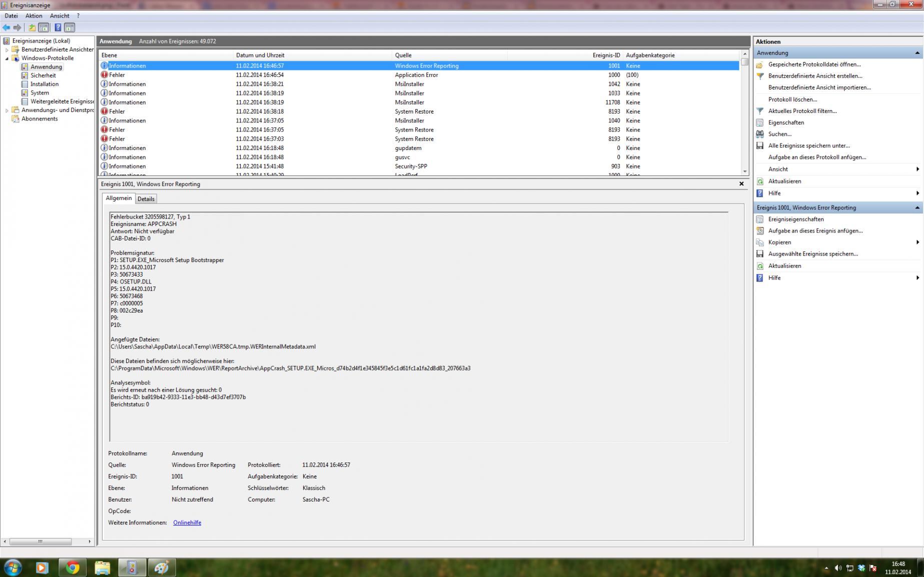Open Windows Explorer from the taskbar
The height and width of the screenshot is (577, 924).
point(103,567)
